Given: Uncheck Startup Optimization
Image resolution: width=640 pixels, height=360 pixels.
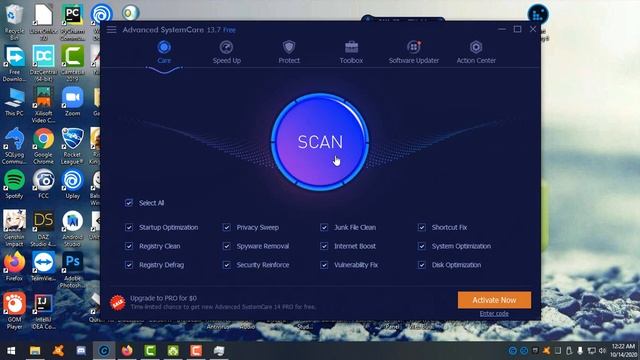Looking at the screenshot, I should (x=129, y=227).
